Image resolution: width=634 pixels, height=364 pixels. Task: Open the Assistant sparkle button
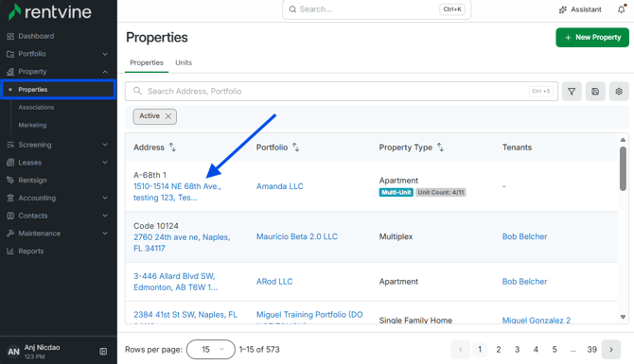580,9
